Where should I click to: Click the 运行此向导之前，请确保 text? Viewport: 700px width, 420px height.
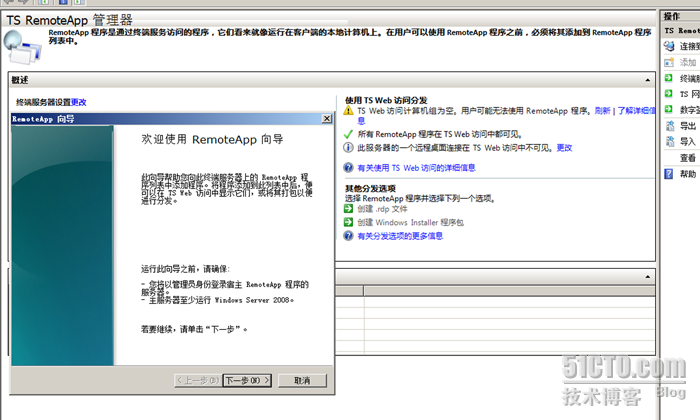coord(185,269)
